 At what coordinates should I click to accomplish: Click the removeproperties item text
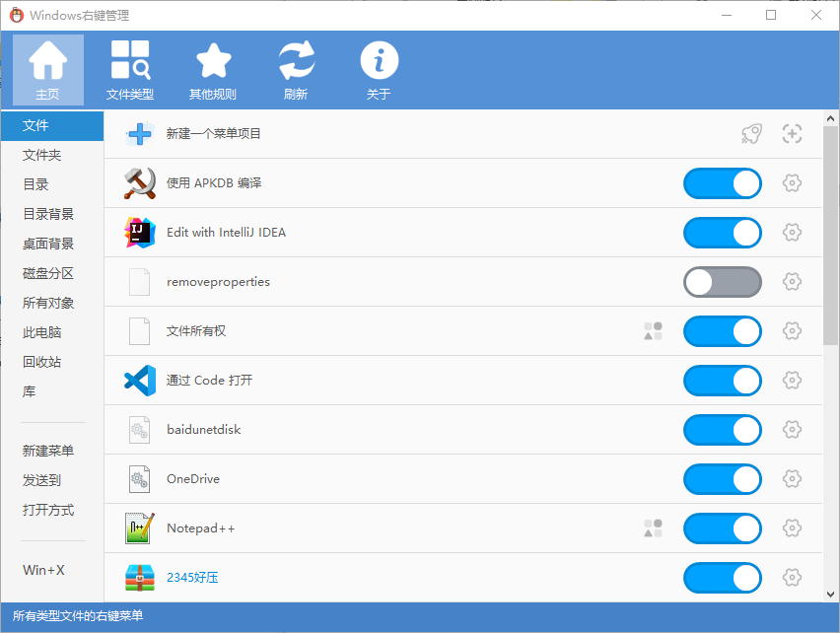(x=218, y=282)
